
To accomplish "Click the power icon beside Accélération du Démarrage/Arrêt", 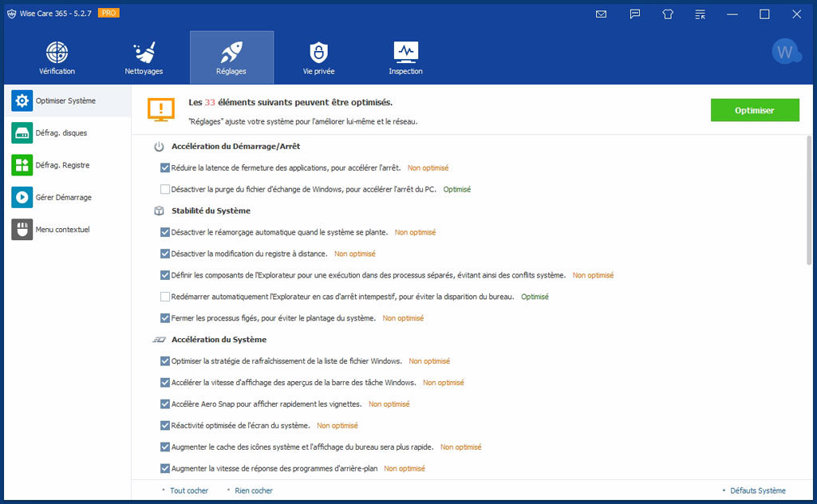I will (x=159, y=147).
